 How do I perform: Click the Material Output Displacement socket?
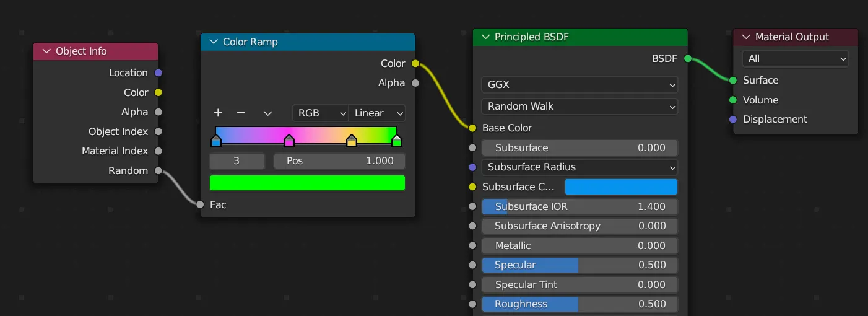733,120
